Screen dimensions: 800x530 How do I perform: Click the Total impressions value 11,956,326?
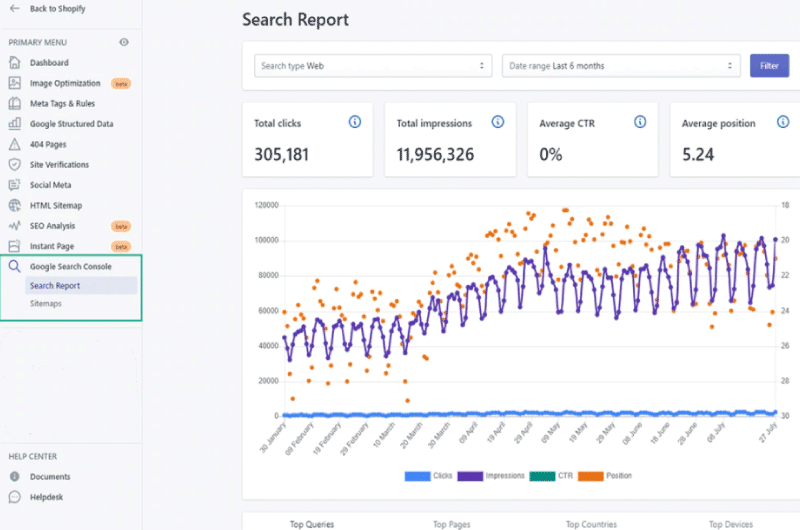[435, 154]
